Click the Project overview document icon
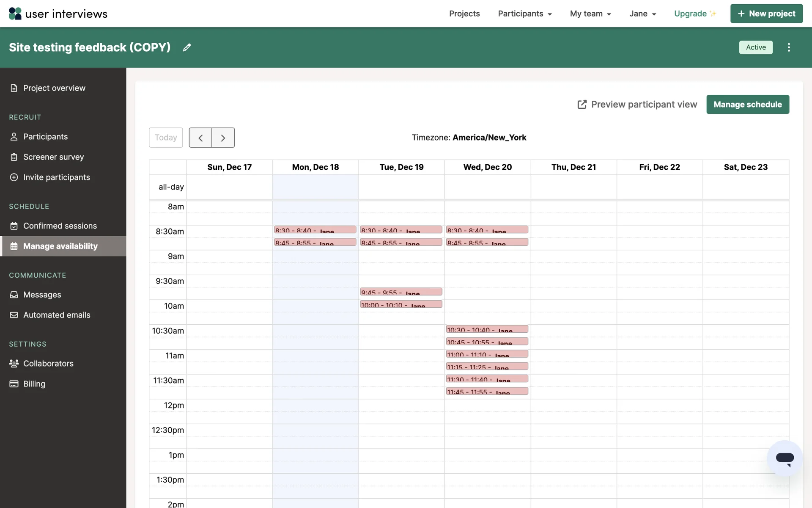 14,88
